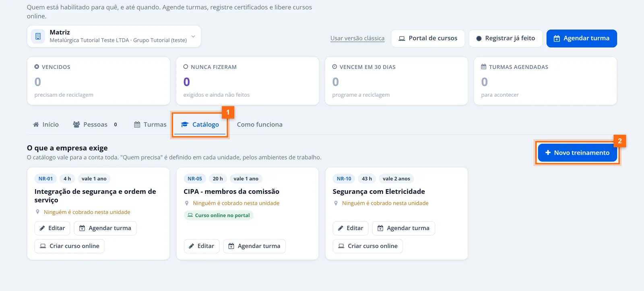Viewport: 644px width, 291px height.
Task: Schedule class for CIPA membros da comissão
Action: click(254, 246)
